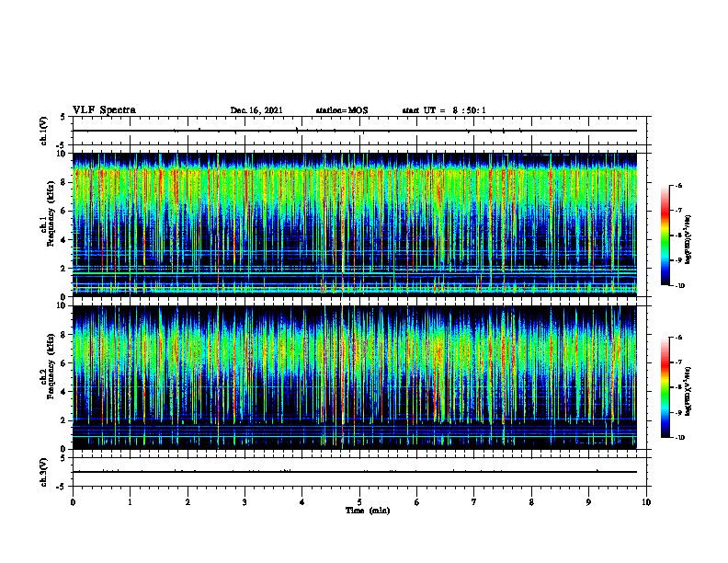This screenshot has width=728, height=563.
Task: Select the "start UT = 8 : 50: 1" text
Action: pyautogui.click(x=444, y=110)
